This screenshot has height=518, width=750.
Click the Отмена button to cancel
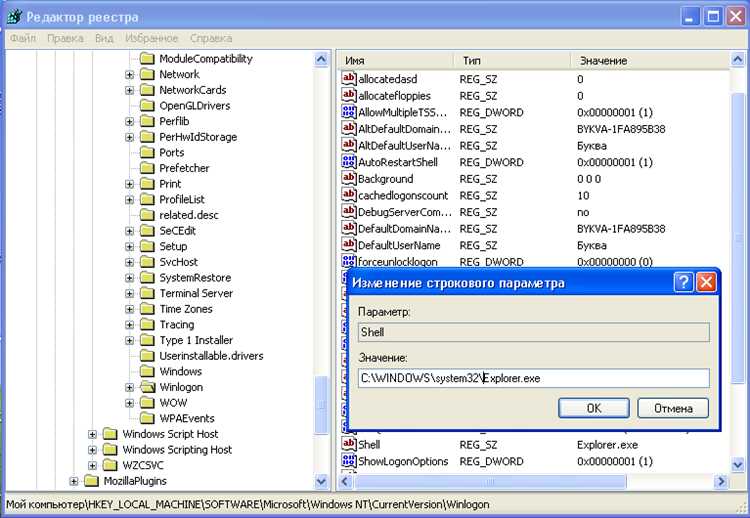(672, 408)
